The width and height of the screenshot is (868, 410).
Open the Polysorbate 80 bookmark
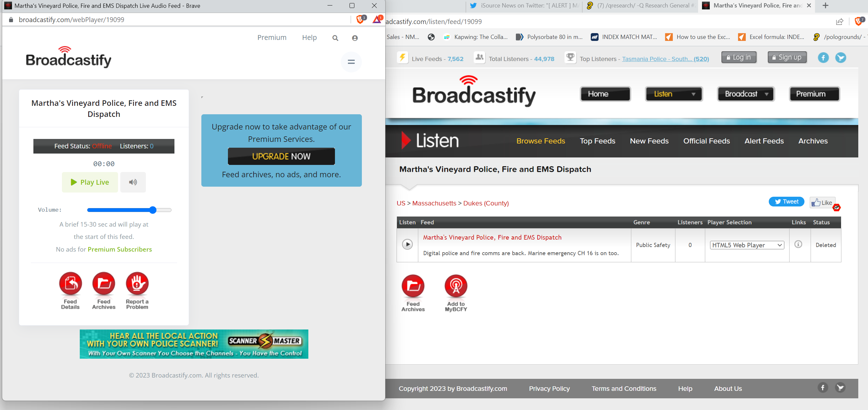pos(549,37)
